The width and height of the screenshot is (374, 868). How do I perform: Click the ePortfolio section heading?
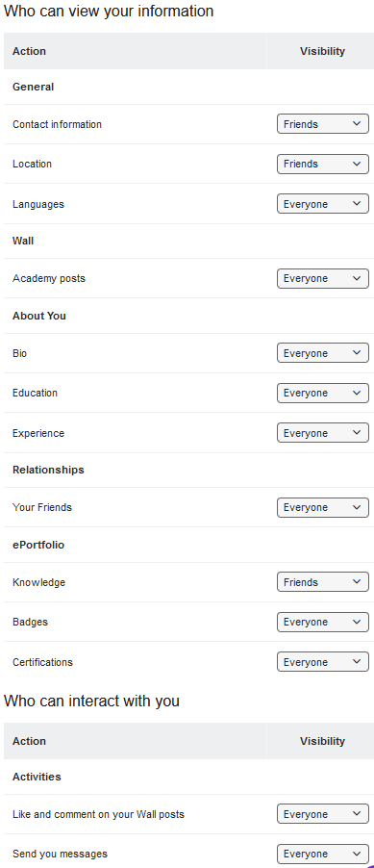point(38,545)
